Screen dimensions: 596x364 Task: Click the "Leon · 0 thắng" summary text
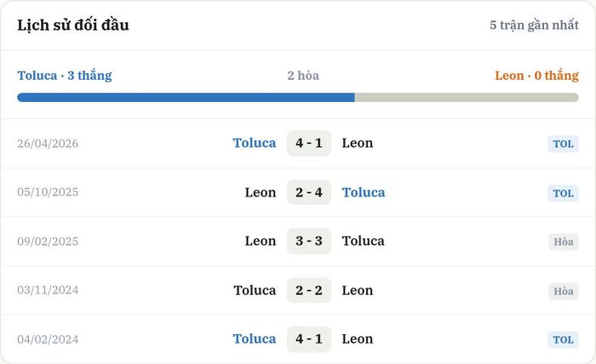tap(536, 76)
